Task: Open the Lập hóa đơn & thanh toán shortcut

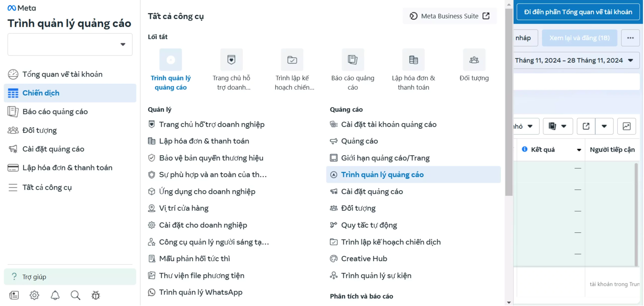Action: click(x=413, y=60)
